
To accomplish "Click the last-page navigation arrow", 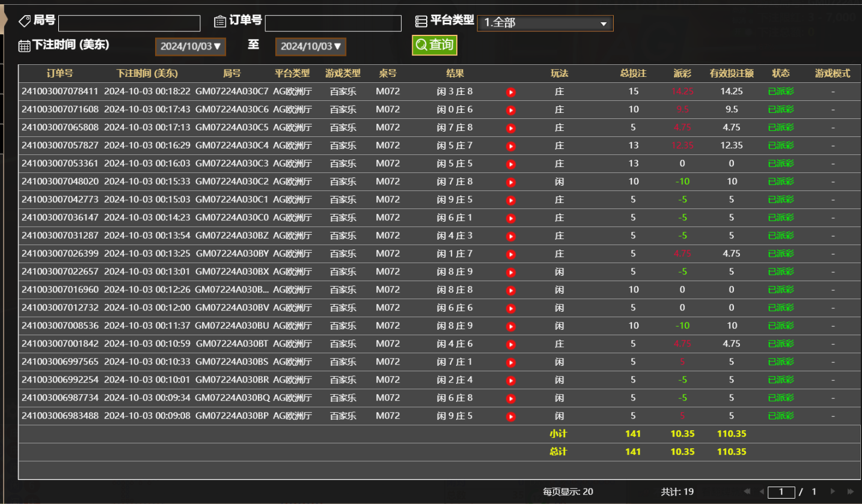I will 852,491.
